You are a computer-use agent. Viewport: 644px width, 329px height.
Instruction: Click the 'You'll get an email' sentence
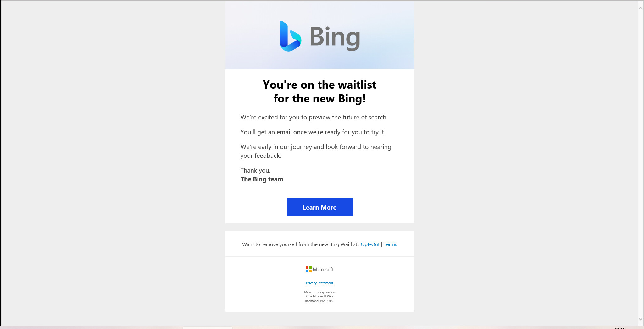[x=313, y=132]
